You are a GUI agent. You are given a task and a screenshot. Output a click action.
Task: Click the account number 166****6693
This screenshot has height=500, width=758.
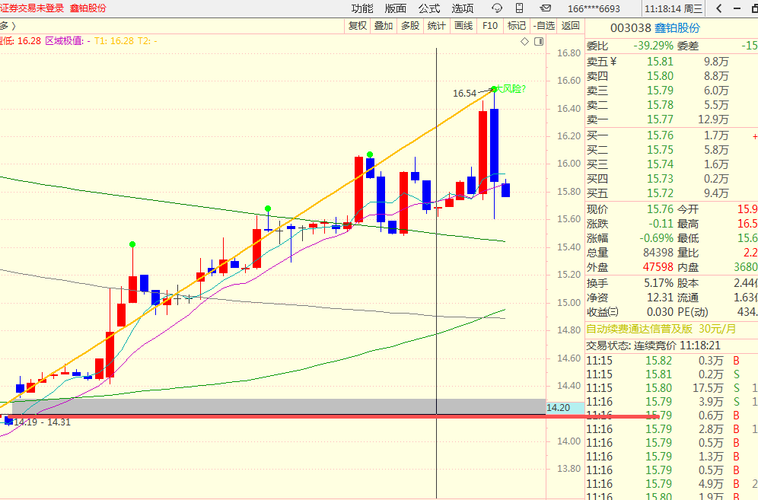pos(594,9)
